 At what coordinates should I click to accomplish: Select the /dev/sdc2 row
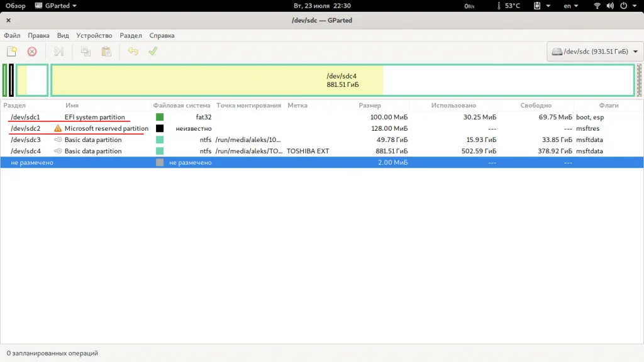[322, 128]
